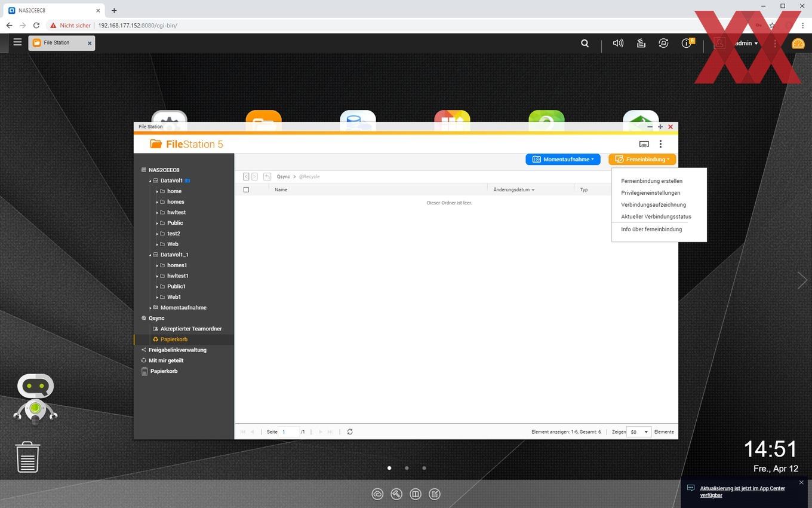Select the Web folder in DataVol1

pos(173,244)
